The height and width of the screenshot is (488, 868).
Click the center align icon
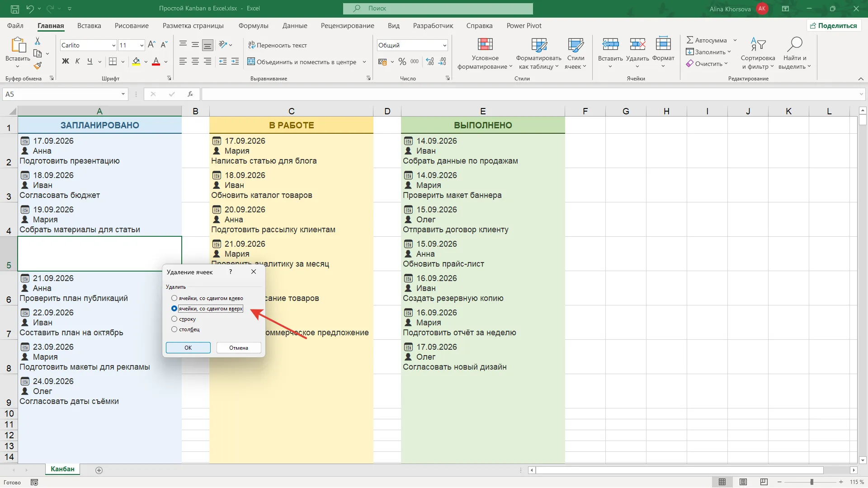[195, 61]
